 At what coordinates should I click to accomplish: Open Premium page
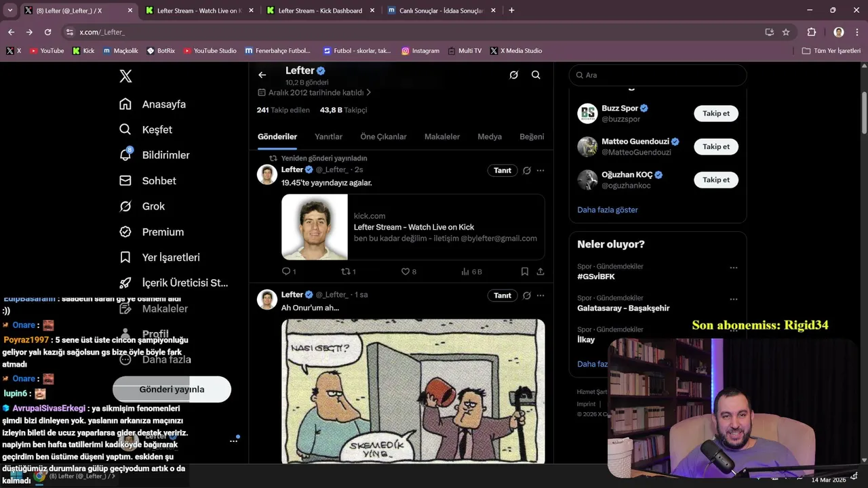(x=152, y=232)
